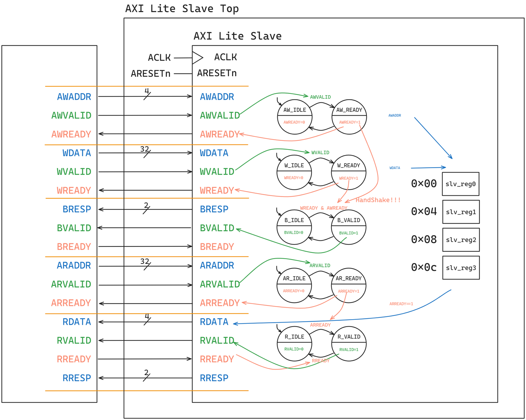Viewport: 526px width, 420px height.
Task: Select the slv_reg1 register box
Action: click(461, 212)
